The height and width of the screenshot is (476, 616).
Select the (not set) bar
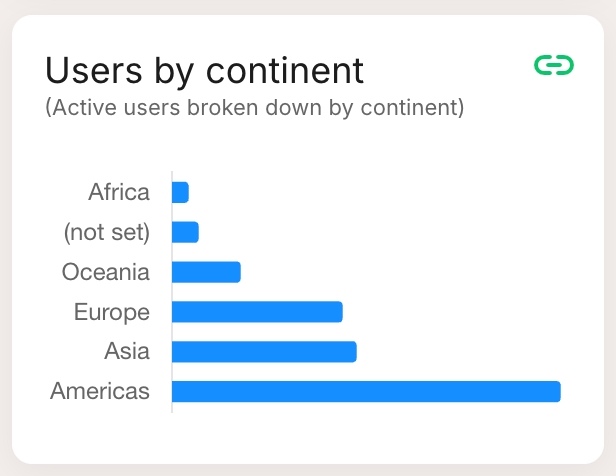click(185, 232)
